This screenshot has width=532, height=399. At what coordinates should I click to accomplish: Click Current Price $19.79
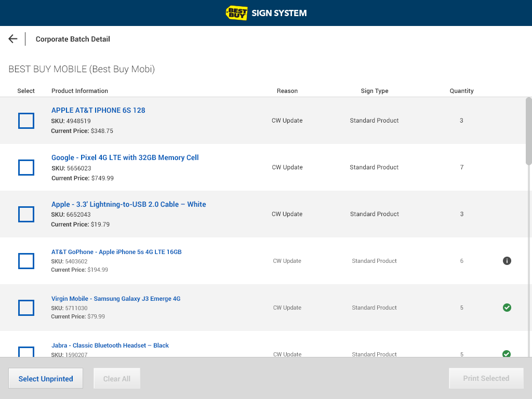click(x=81, y=224)
